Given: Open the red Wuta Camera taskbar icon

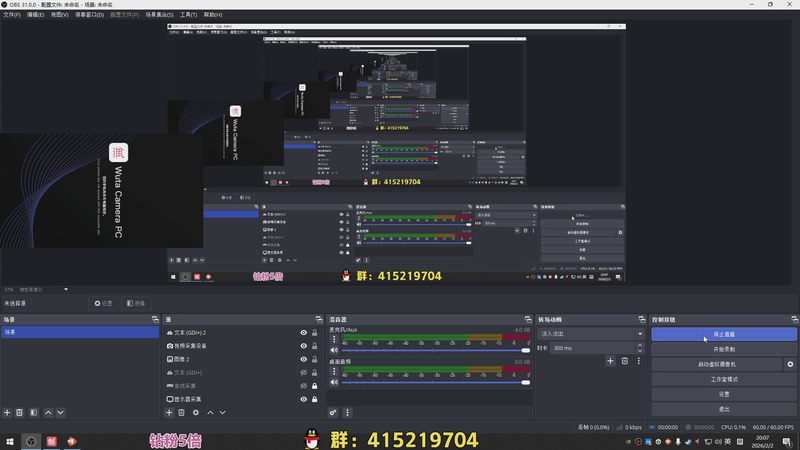Looking at the screenshot, I should (x=52, y=441).
